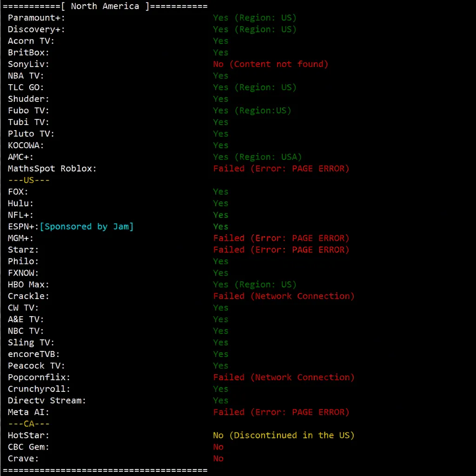Click the 'Sling TV:' label

coord(31,343)
